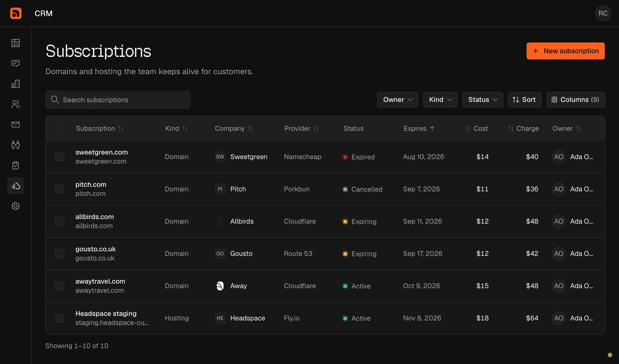This screenshot has height=364, width=619.
Task: Check the sweetgreen.com row checkbox
Action: pyautogui.click(x=60, y=157)
